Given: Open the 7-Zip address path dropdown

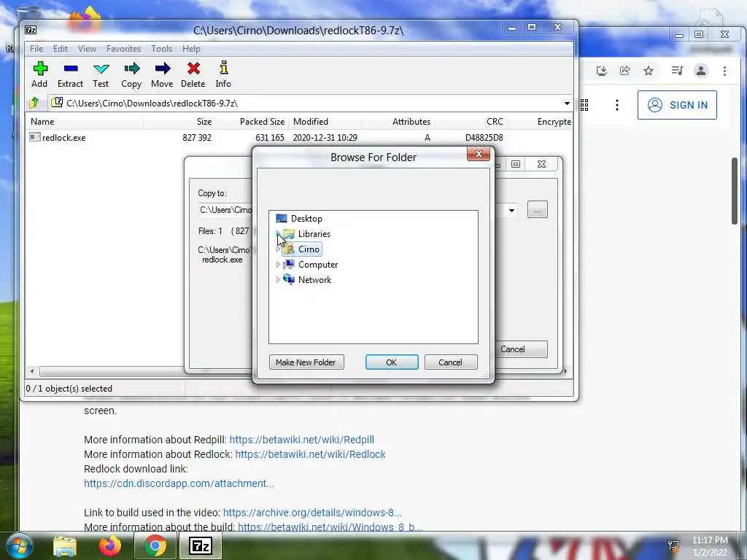Looking at the screenshot, I should point(567,104).
